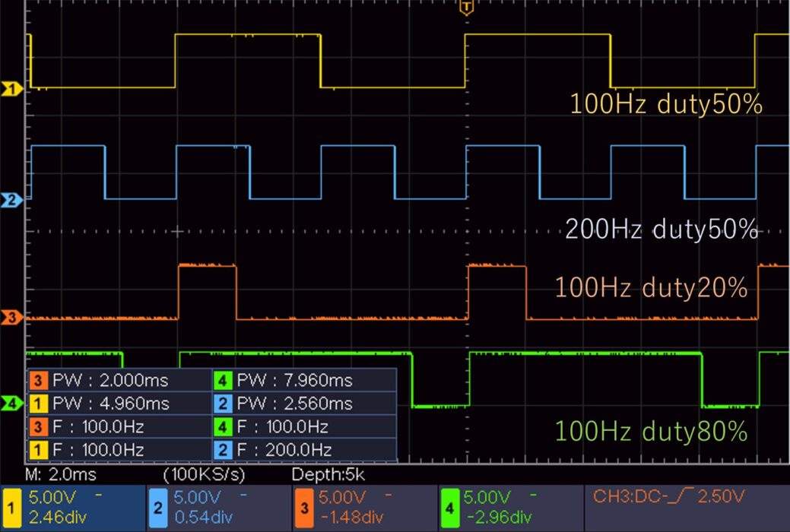
Task: Click the orange 100Hz duty20% annotation
Action: [651, 288]
